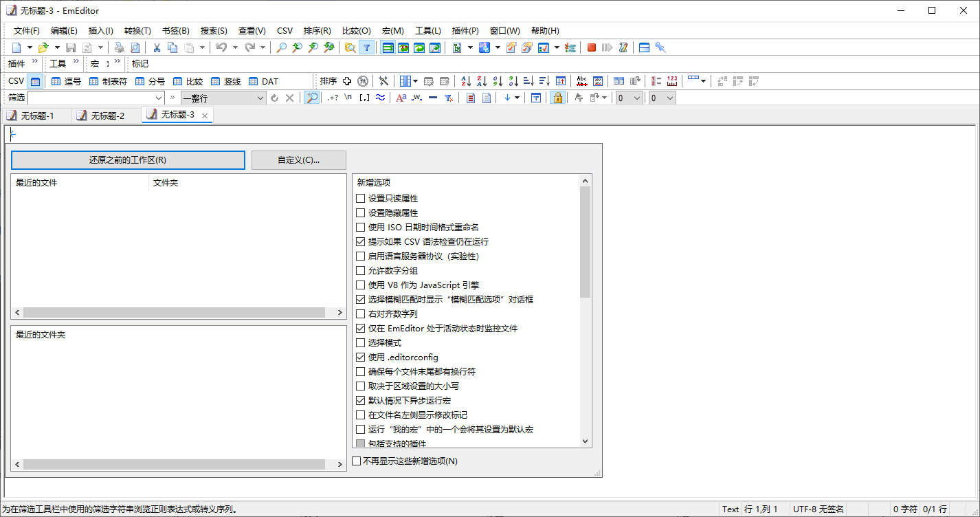Uncheck 提示如果 CSV 语法检查仍在运行
Viewport: 980px width, 517px height.
click(361, 241)
